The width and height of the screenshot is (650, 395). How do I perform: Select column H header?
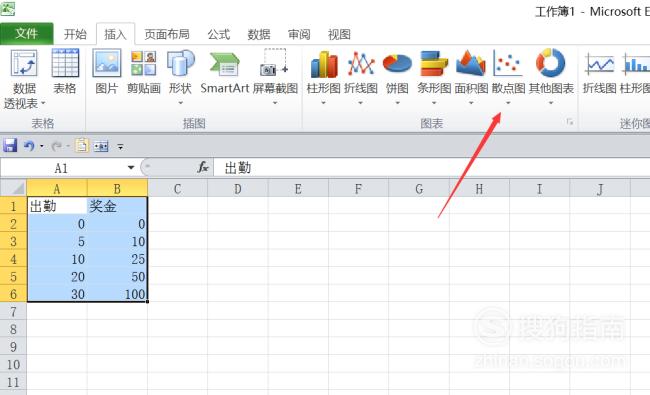[479, 189]
